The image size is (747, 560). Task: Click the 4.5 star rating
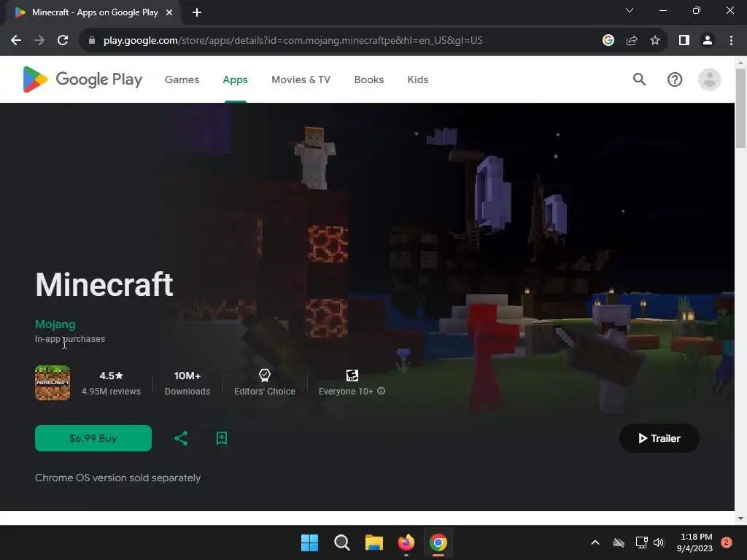pos(111,376)
